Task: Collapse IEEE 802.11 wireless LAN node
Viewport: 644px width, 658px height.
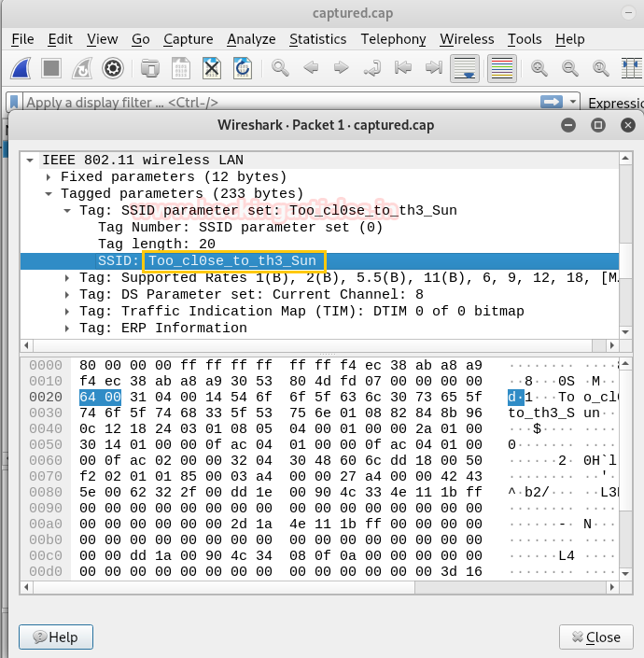Action: [30, 161]
